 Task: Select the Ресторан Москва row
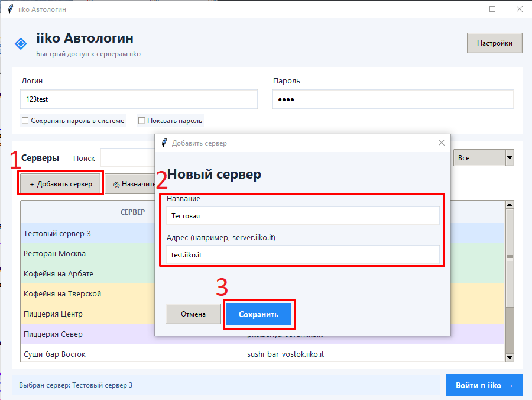(x=88, y=253)
